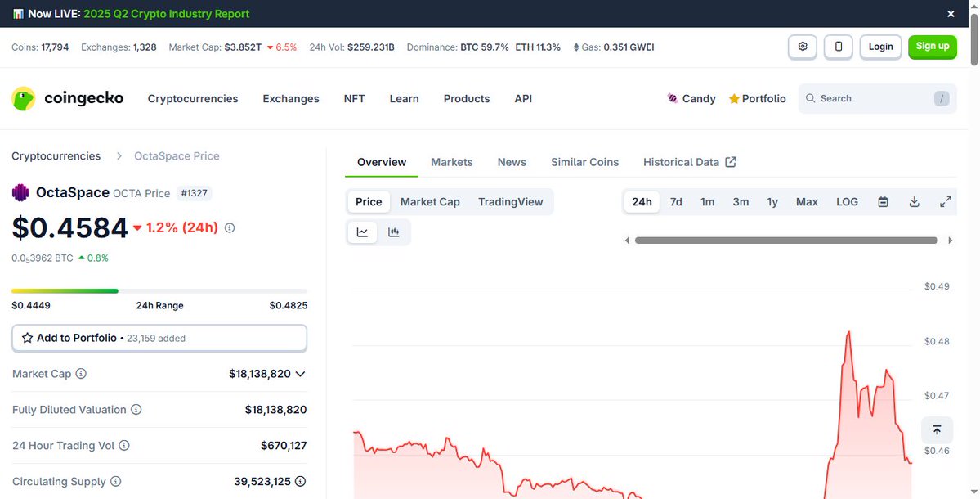This screenshot has width=980, height=499.
Task: Open external Historical Data link icon
Action: click(731, 162)
